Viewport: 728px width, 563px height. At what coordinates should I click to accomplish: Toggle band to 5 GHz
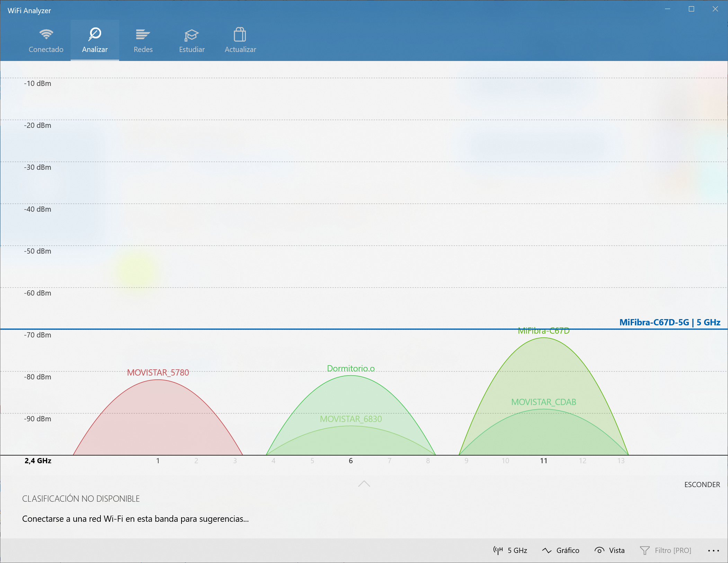pyautogui.click(x=517, y=550)
